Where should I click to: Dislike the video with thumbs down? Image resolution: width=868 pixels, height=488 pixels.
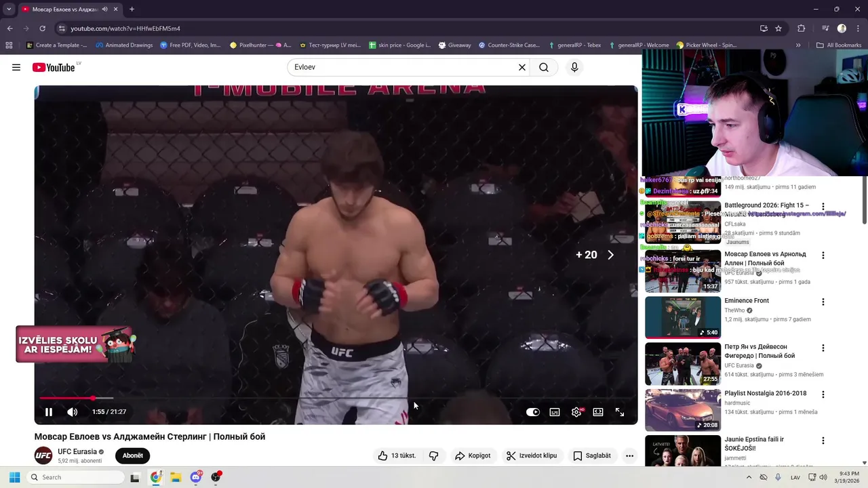[434, 455]
